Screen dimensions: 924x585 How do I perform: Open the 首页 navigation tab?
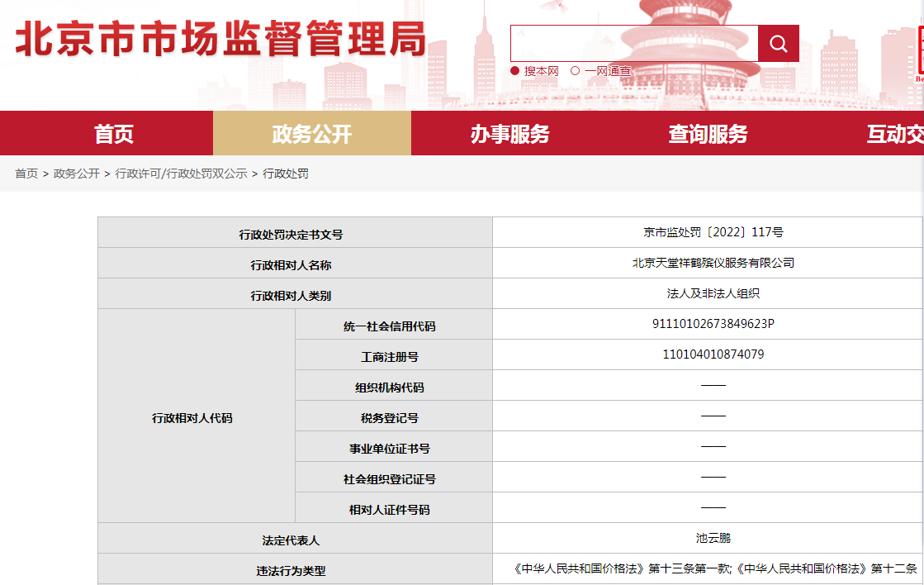click(x=114, y=134)
